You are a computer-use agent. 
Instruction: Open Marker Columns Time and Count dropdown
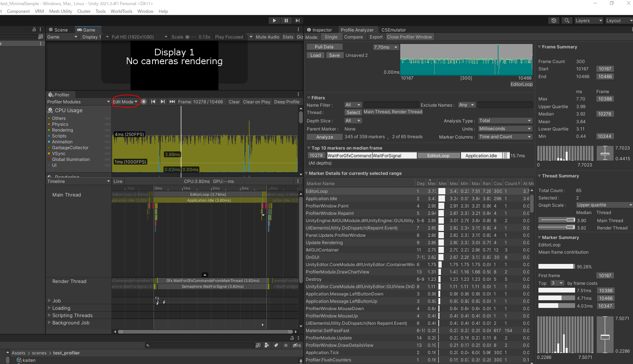(505, 137)
